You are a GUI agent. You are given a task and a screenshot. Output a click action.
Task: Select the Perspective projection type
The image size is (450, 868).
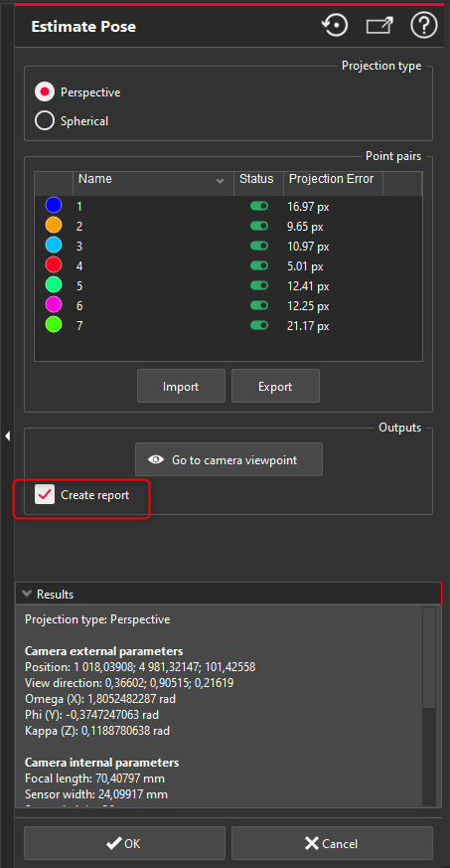45,92
